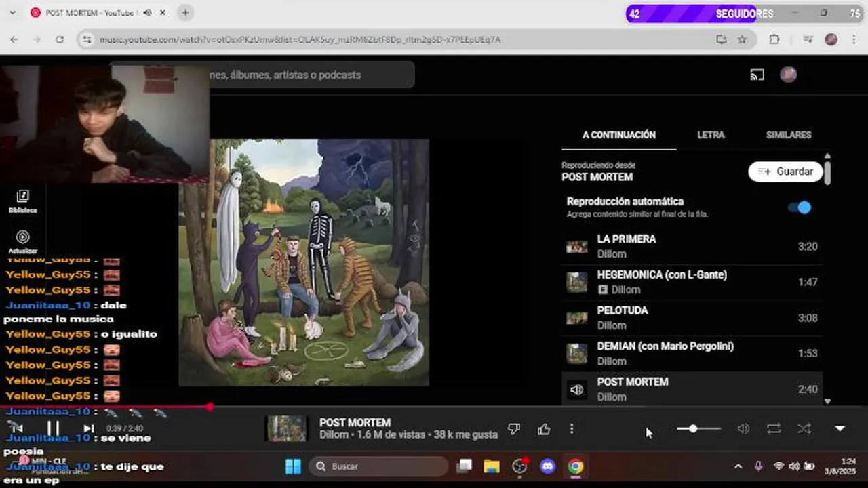Open the three-dot song options menu
The height and width of the screenshot is (488, 868).
(x=572, y=429)
